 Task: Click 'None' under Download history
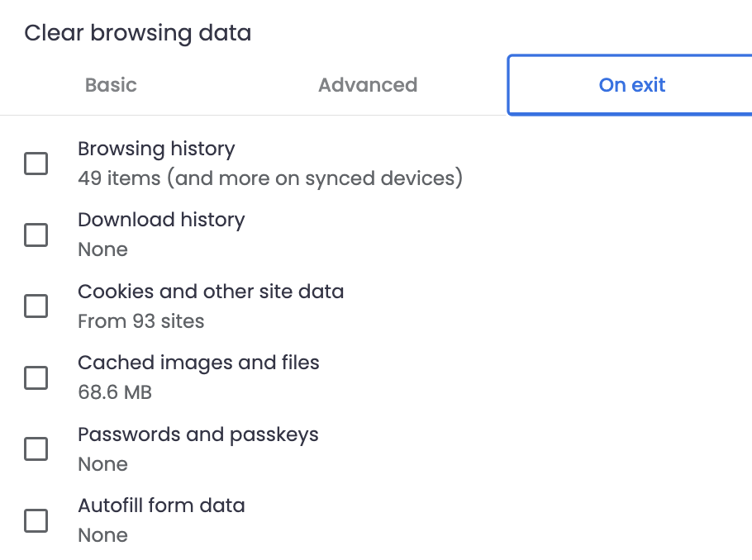click(102, 249)
